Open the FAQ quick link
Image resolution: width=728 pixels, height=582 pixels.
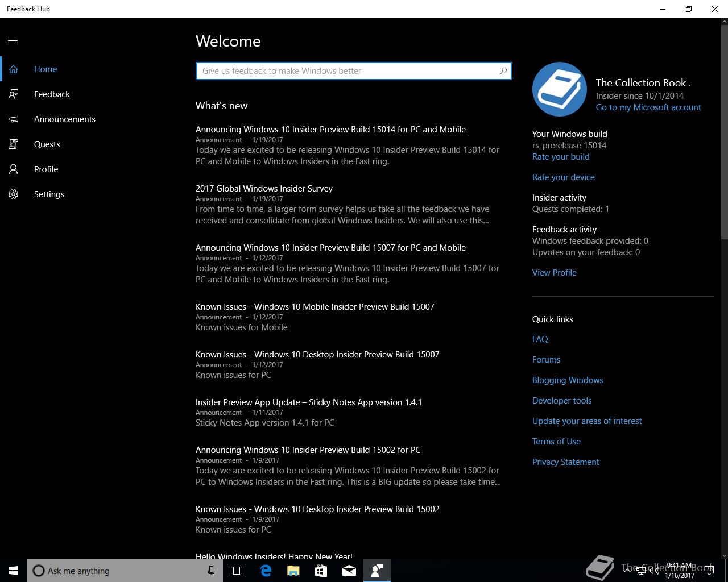(540, 339)
